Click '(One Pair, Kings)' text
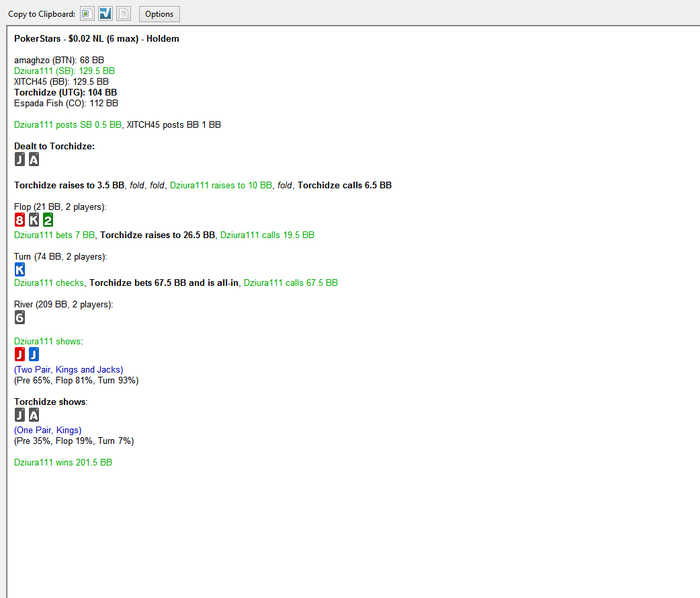This screenshot has height=598, width=700. [47, 430]
